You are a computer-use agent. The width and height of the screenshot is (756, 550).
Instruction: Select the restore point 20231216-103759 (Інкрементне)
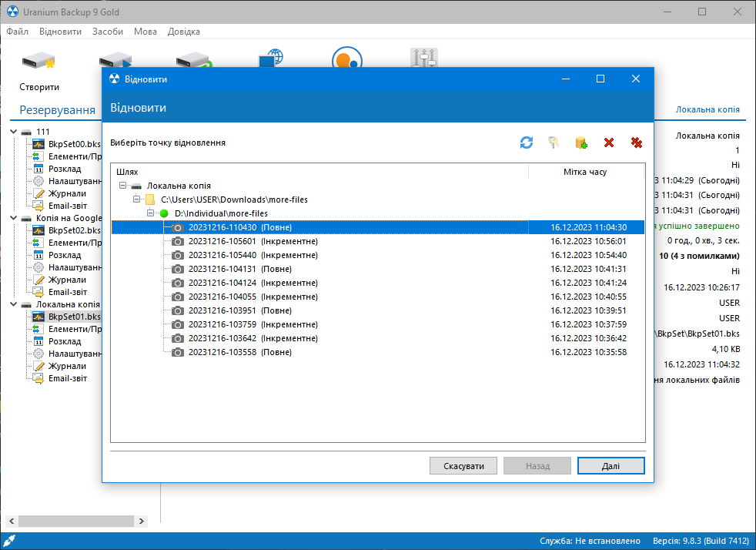378,324
